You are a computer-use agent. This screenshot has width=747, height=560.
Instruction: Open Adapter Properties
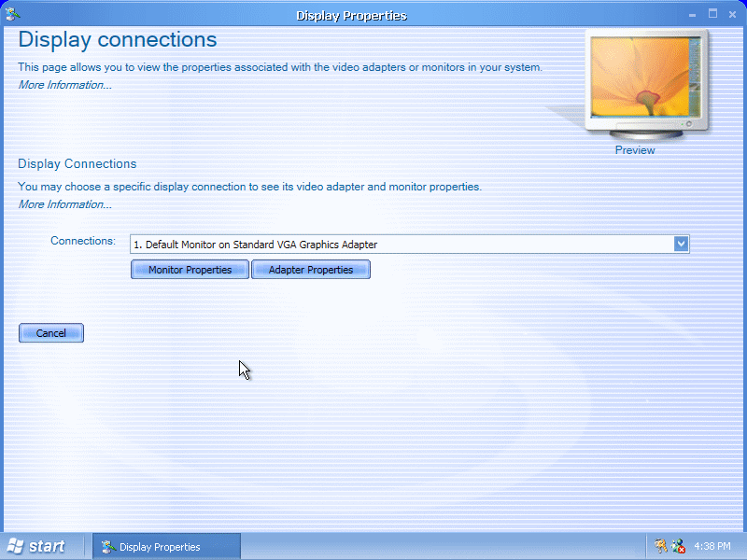click(x=311, y=270)
